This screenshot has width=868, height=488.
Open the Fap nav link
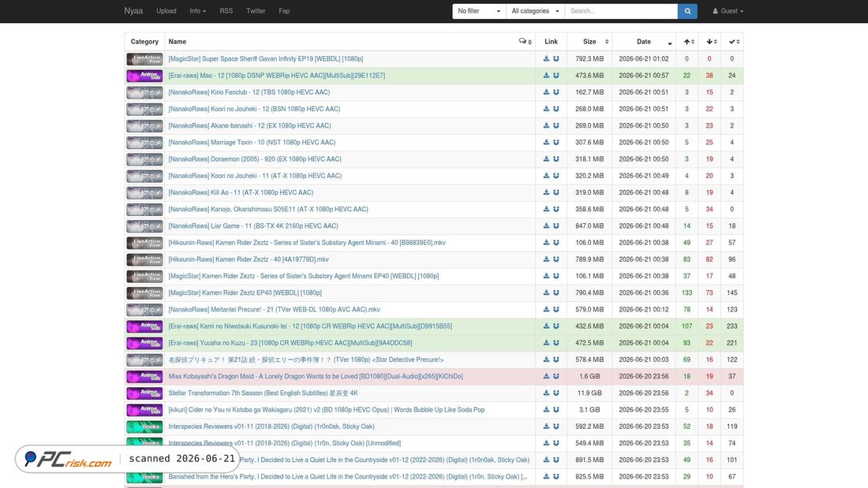click(284, 11)
